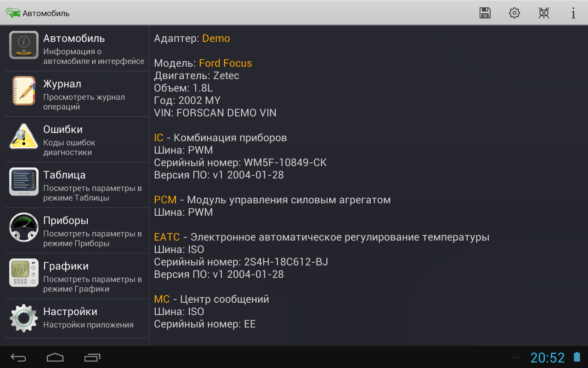Tap the battery status icon
This screenshot has height=368, width=588.
point(577,357)
